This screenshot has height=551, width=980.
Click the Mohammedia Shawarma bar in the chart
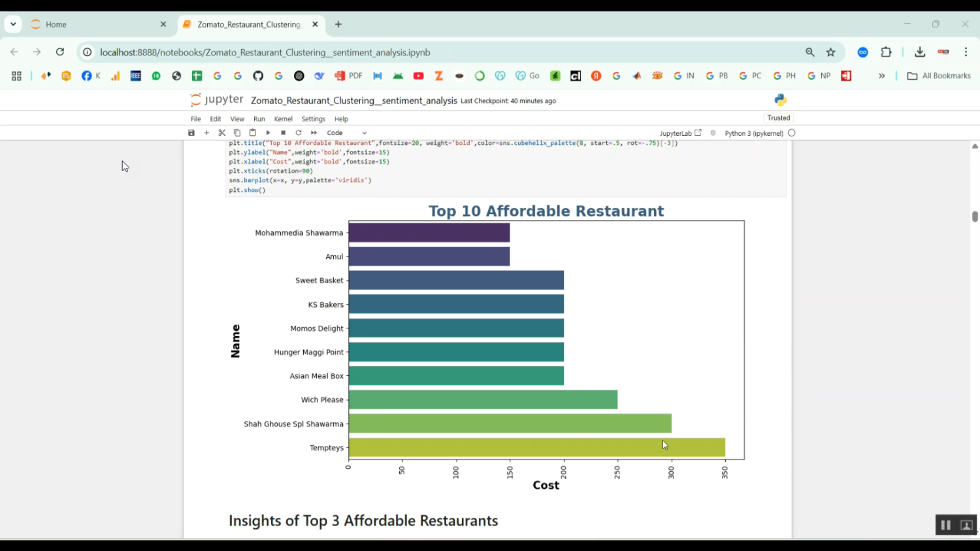coord(429,233)
